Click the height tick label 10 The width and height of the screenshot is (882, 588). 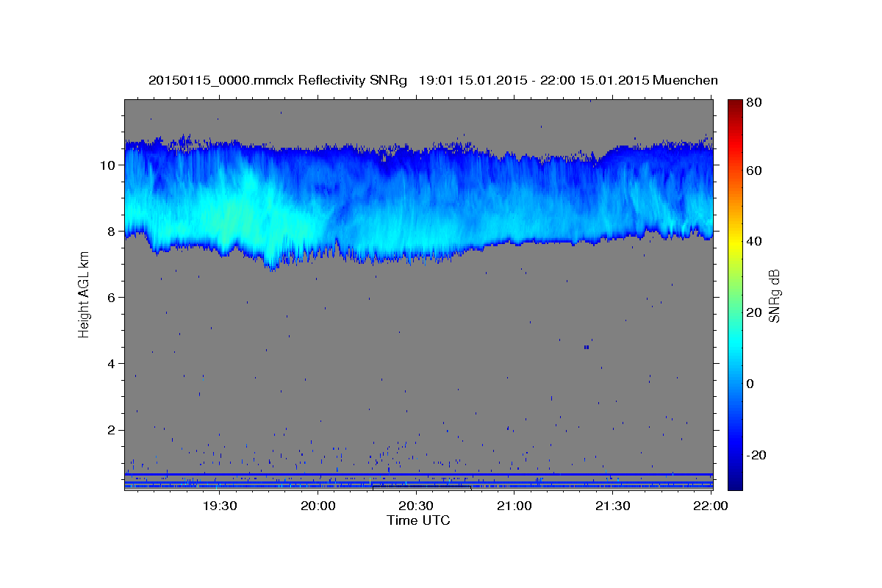109,165
